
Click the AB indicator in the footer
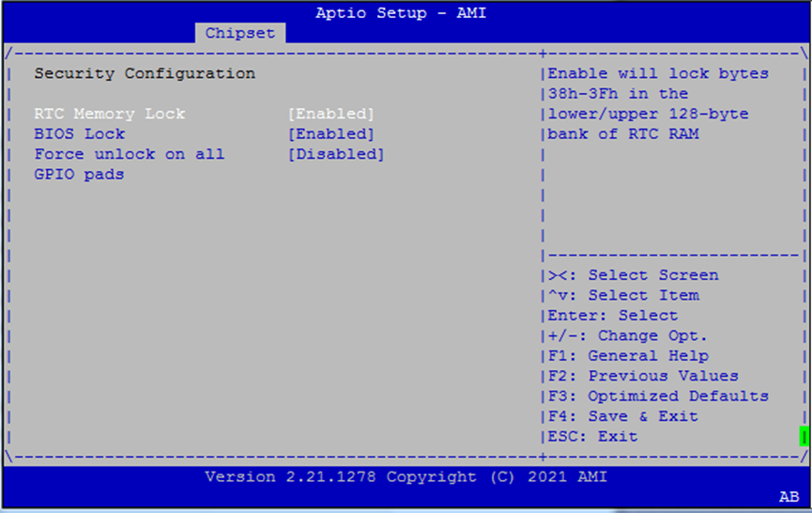[789, 497]
